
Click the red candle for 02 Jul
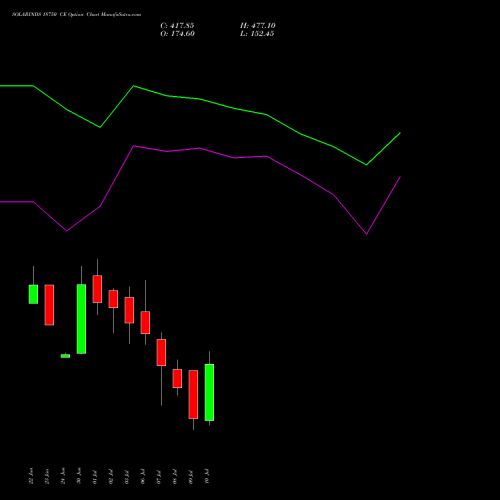click(113, 299)
